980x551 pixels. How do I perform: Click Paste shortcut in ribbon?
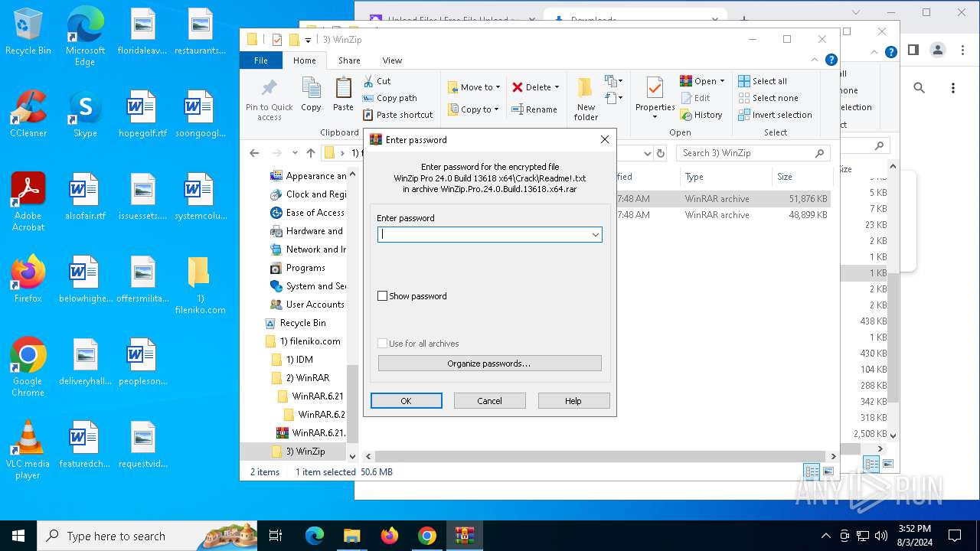[397, 115]
